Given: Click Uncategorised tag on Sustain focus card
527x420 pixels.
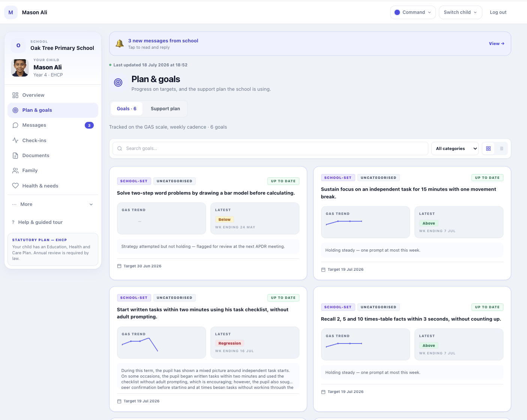Looking at the screenshot, I should (378, 178).
